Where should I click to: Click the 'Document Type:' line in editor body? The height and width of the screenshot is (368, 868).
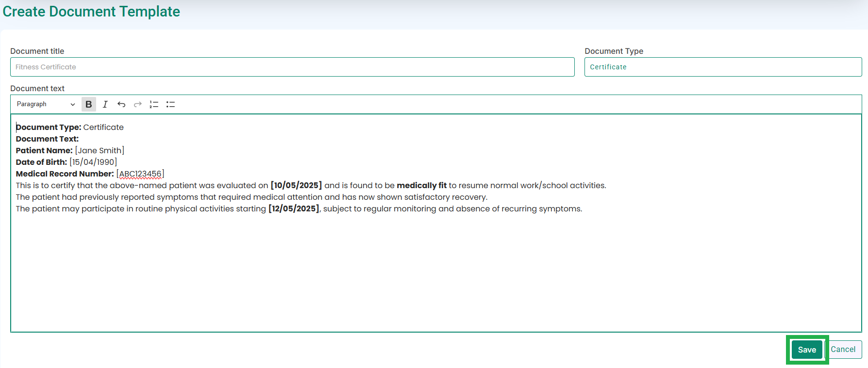69,127
